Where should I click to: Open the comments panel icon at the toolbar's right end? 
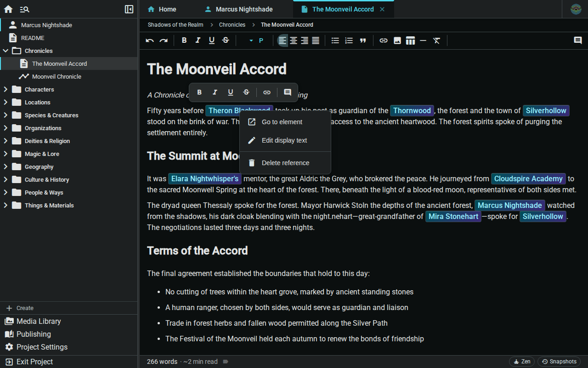578,40
